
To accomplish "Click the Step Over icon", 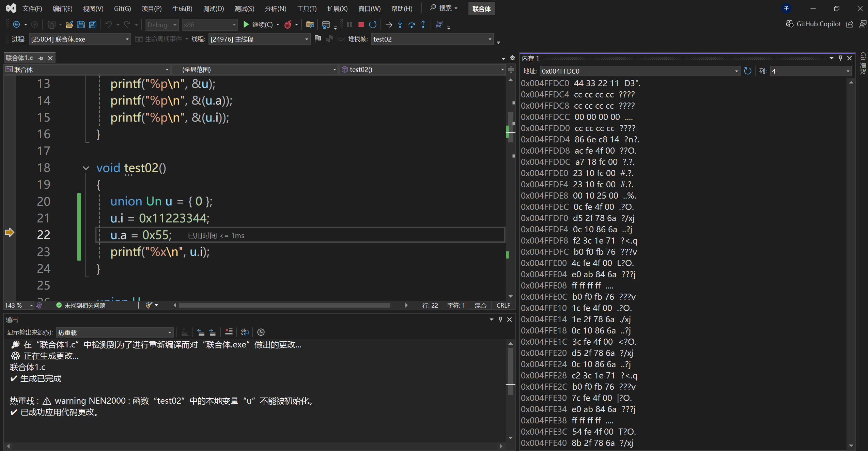I will point(412,25).
